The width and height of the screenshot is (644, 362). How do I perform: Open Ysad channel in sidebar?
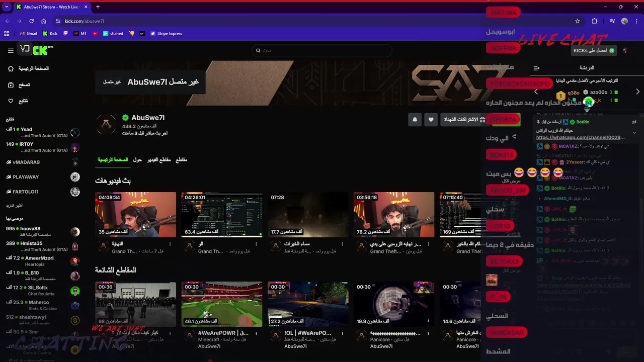[43, 133]
